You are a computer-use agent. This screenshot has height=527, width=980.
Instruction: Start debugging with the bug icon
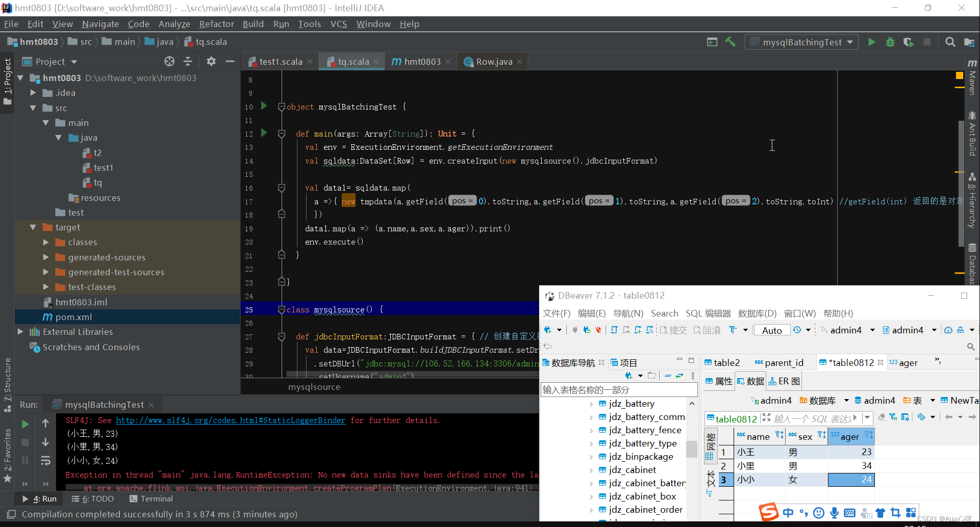click(x=890, y=42)
